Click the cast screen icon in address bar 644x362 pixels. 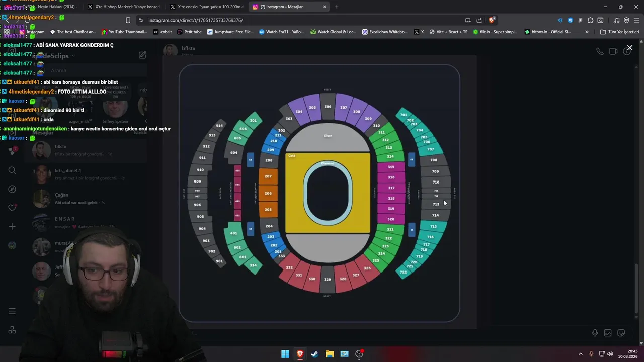pos(468,20)
